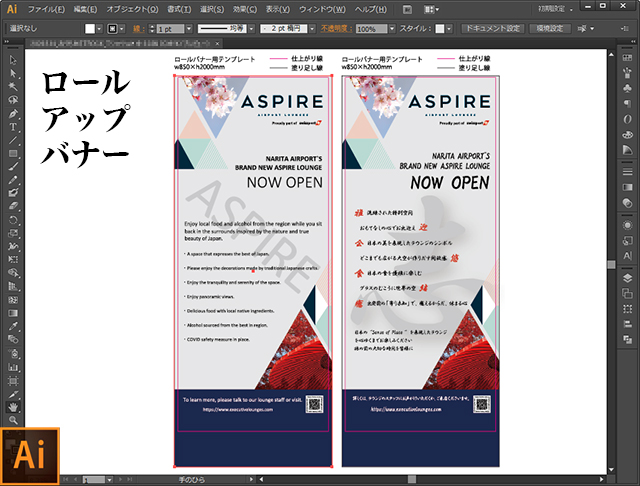Click the stroke weight stepper arrows
Image resolution: width=640 pixels, height=486 pixels.
click(x=152, y=29)
